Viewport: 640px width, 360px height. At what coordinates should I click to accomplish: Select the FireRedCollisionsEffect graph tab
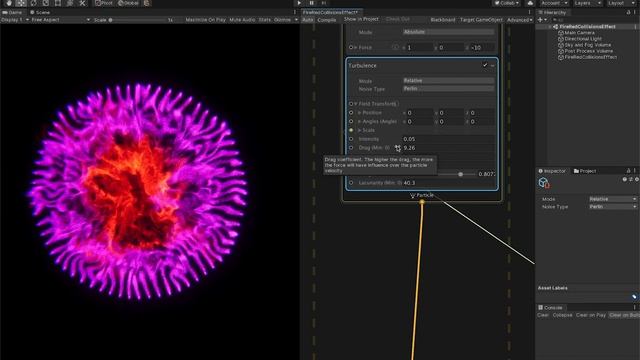pyautogui.click(x=330, y=12)
